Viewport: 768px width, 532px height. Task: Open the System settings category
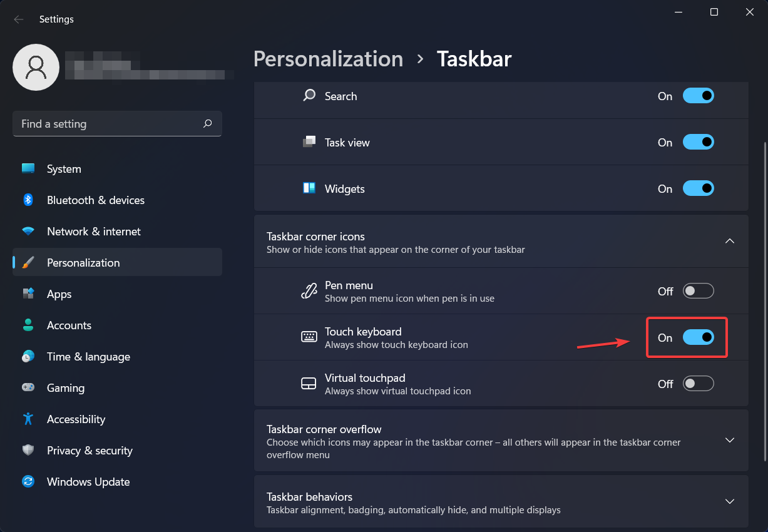(64, 169)
